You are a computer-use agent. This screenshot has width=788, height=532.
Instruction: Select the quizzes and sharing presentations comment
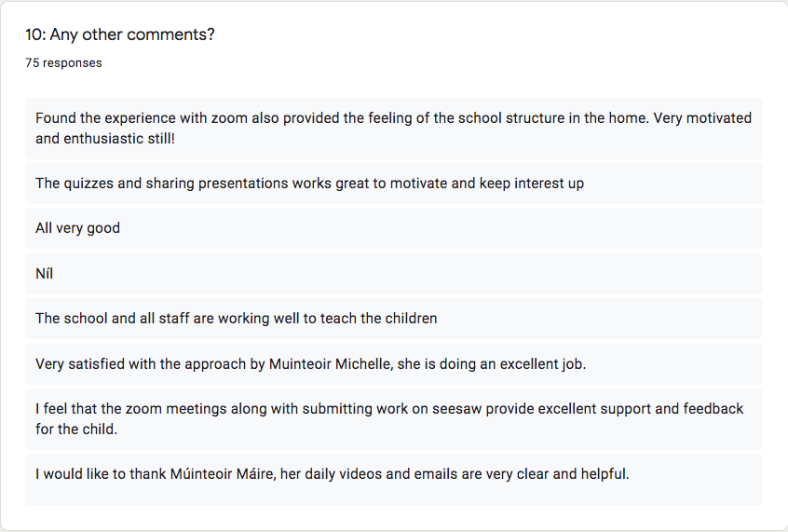coord(394,184)
